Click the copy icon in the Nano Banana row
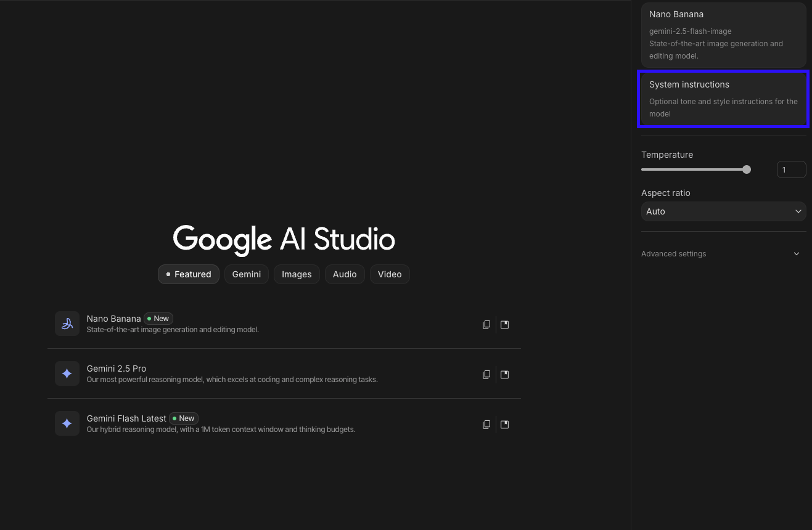Viewport: 812px width, 530px height. (x=486, y=325)
